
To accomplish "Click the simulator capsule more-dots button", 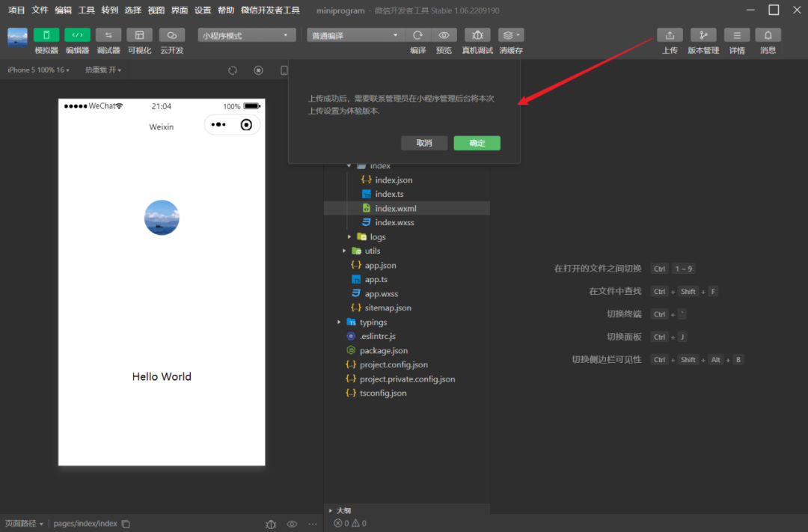I will (x=218, y=125).
